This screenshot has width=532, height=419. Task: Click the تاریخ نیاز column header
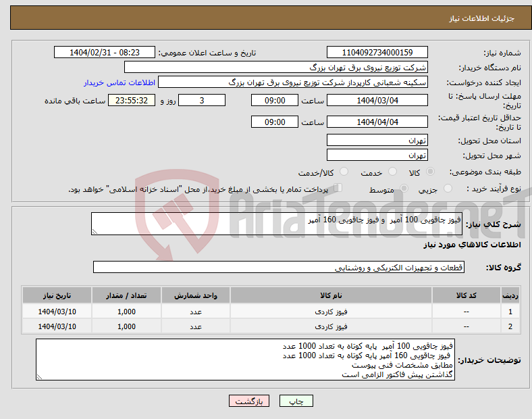coord(57,295)
